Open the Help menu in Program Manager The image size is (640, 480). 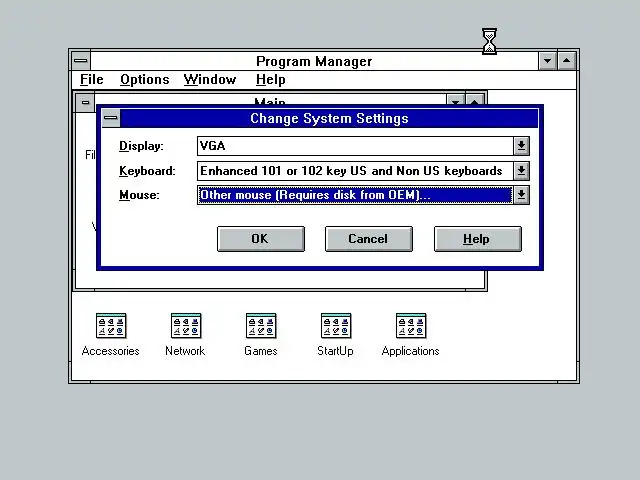[270, 79]
